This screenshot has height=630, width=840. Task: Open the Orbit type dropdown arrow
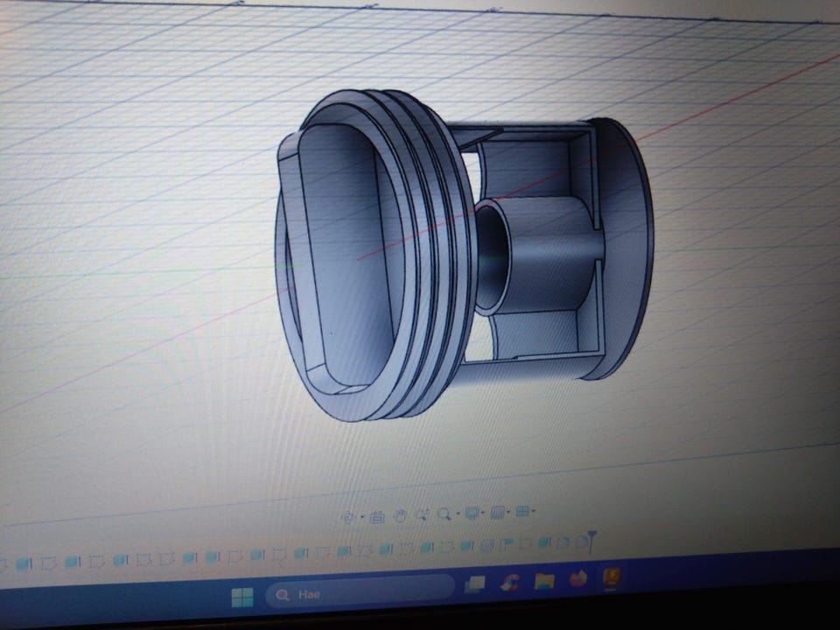click(362, 517)
